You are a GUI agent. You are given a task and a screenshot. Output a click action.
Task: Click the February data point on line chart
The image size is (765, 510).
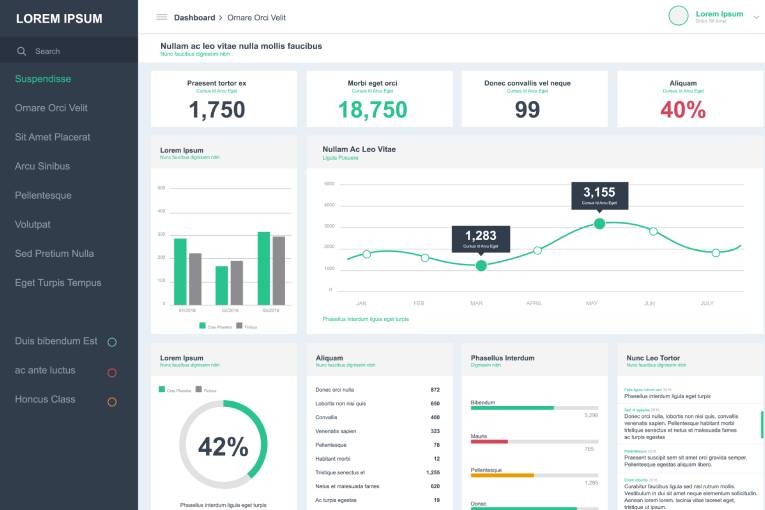[425, 258]
